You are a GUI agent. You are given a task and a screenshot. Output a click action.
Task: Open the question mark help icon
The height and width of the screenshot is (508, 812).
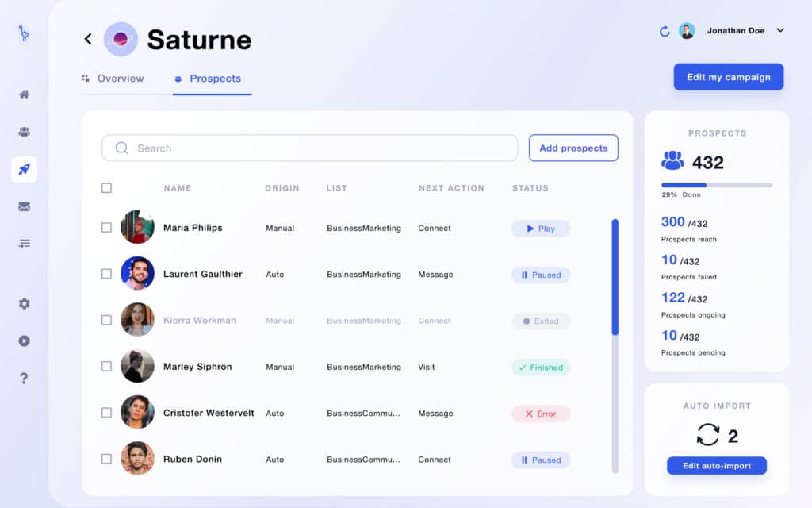[24, 378]
